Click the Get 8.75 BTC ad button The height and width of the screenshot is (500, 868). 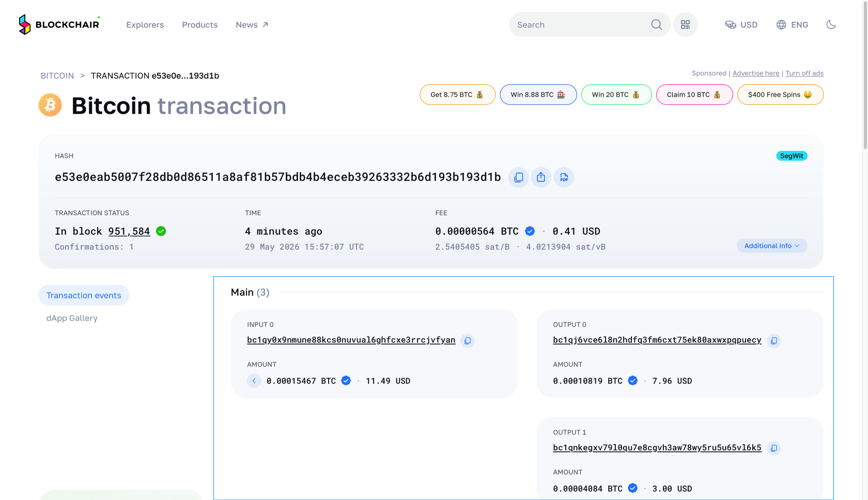[458, 95]
